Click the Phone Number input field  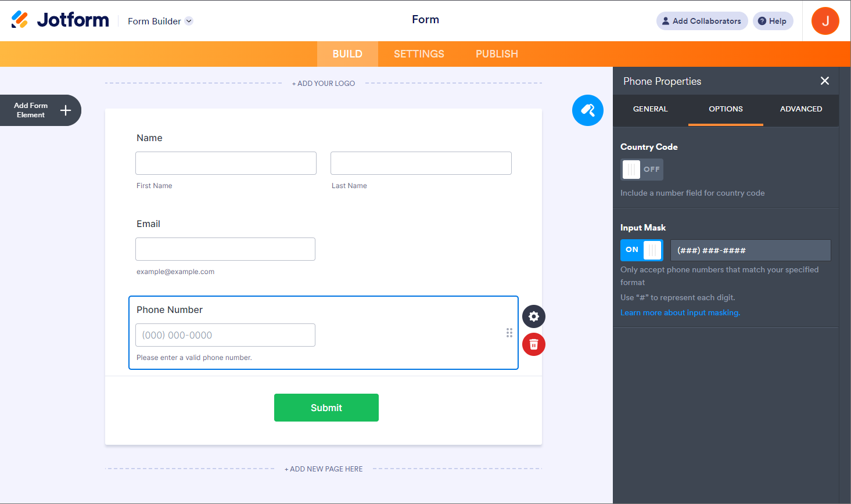coord(225,335)
